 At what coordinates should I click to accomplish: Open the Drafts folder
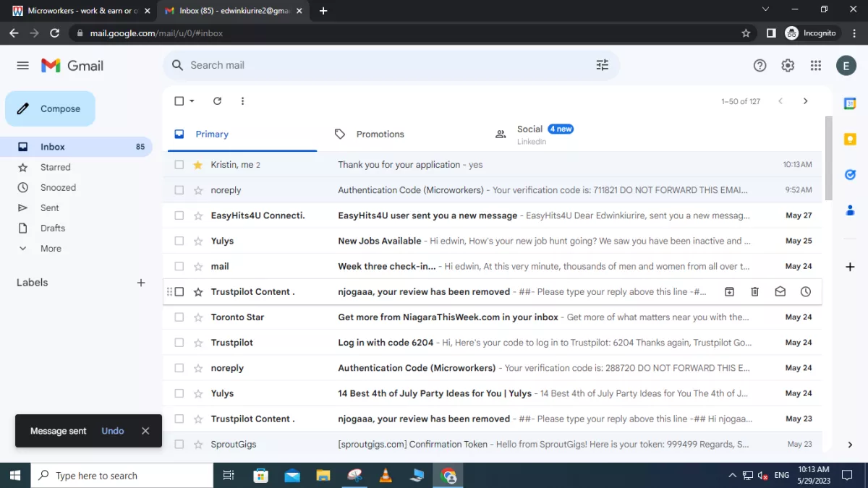76,228
